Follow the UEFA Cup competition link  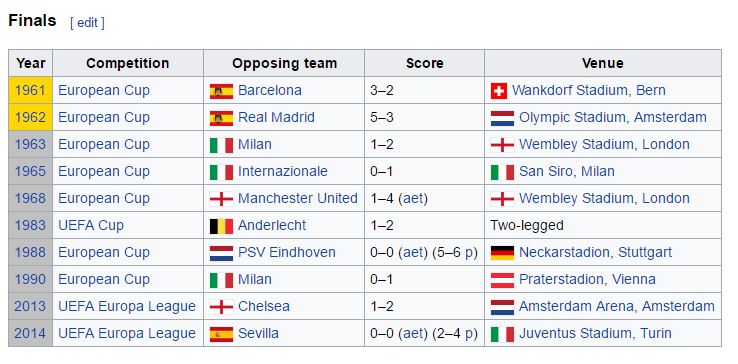[x=91, y=226]
